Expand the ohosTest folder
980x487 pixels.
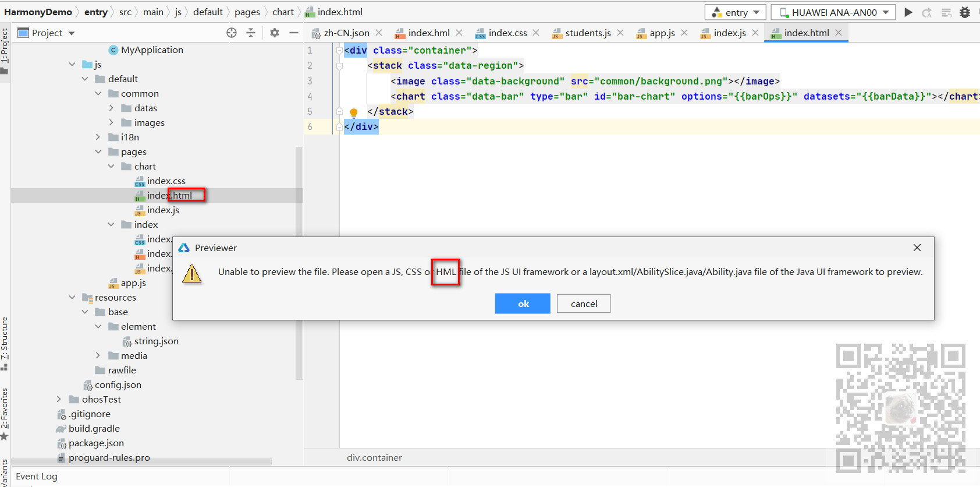(x=59, y=400)
